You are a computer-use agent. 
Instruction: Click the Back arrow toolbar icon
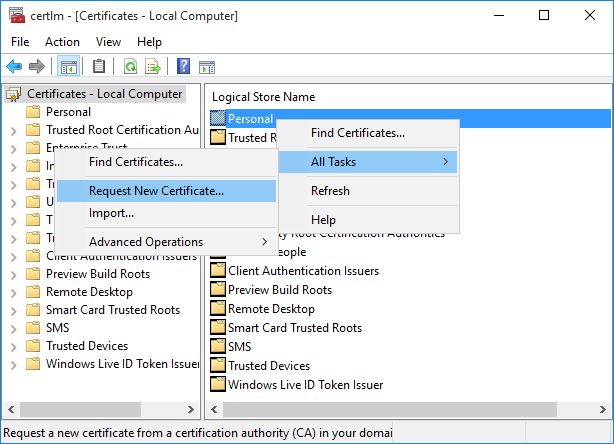click(14, 67)
